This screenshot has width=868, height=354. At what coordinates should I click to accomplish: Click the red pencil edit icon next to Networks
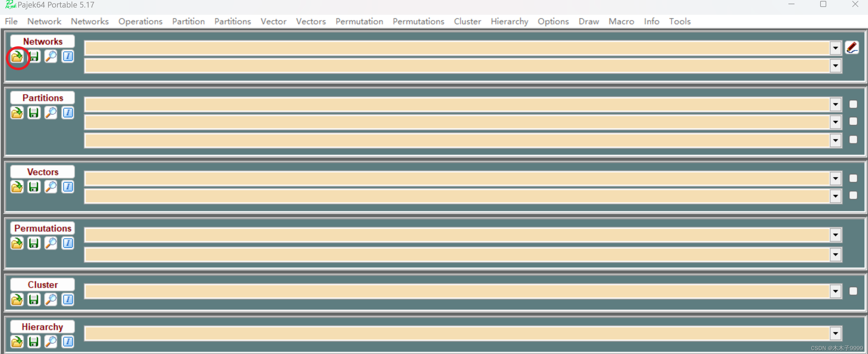[851, 47]
